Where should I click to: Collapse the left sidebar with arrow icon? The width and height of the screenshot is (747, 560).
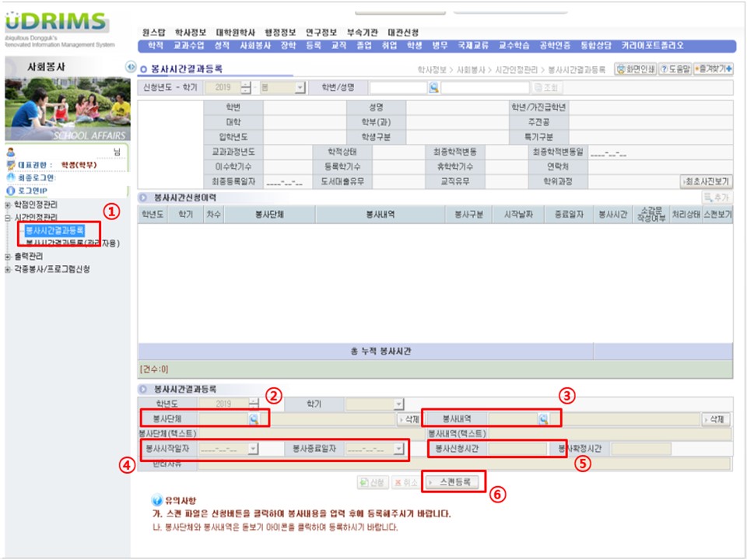point(131,68)
